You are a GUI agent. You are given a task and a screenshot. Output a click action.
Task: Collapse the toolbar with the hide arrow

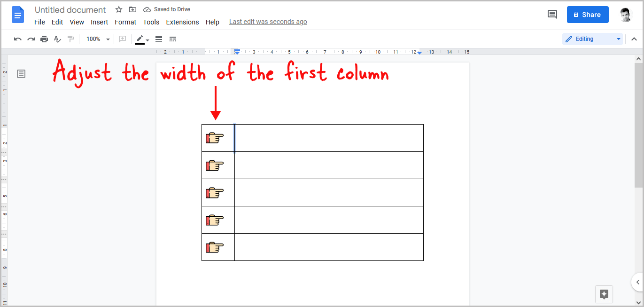[x=634, y=39]
